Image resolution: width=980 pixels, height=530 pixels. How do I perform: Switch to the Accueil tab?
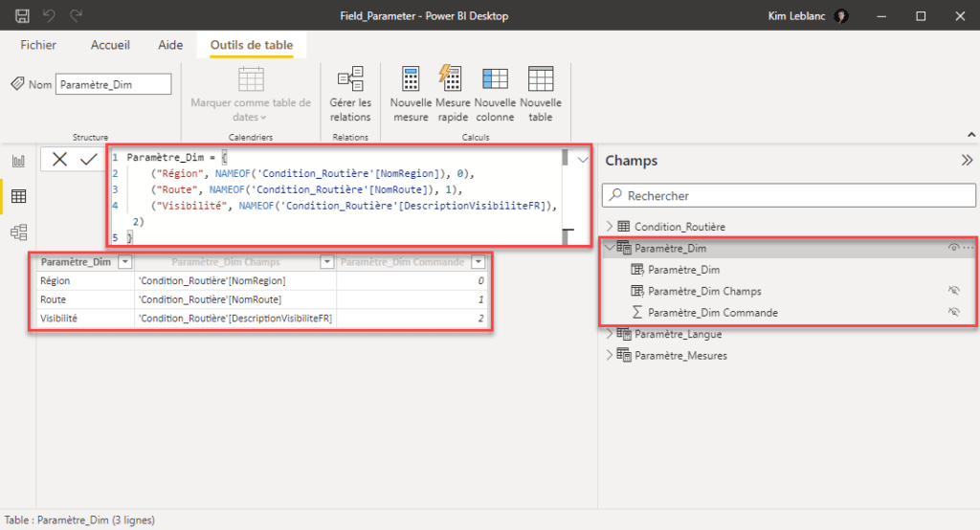point(110,45)
